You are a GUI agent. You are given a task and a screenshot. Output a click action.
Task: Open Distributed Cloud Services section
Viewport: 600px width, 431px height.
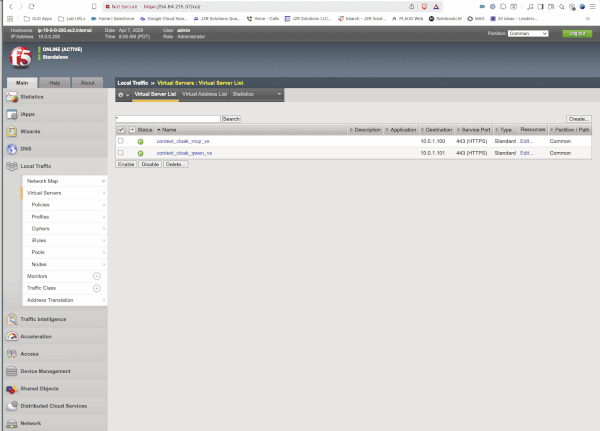tap(54, 406)
